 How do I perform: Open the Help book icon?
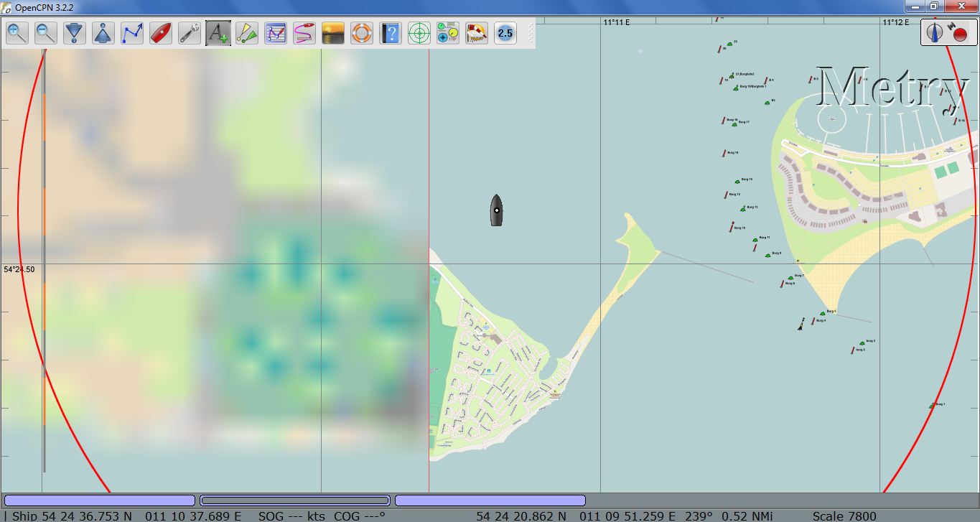click(391, 33)
